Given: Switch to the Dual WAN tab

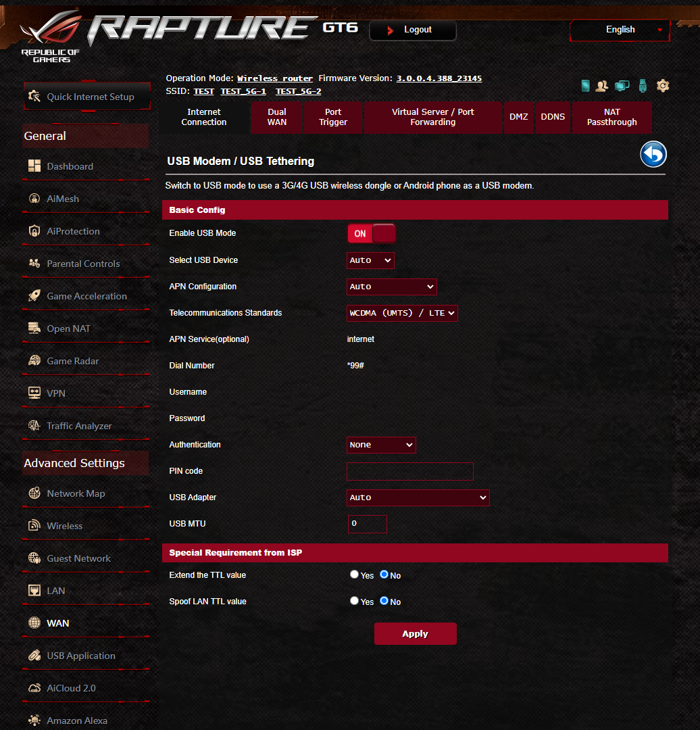Looking at the screenshot, I should click(277, 117).
